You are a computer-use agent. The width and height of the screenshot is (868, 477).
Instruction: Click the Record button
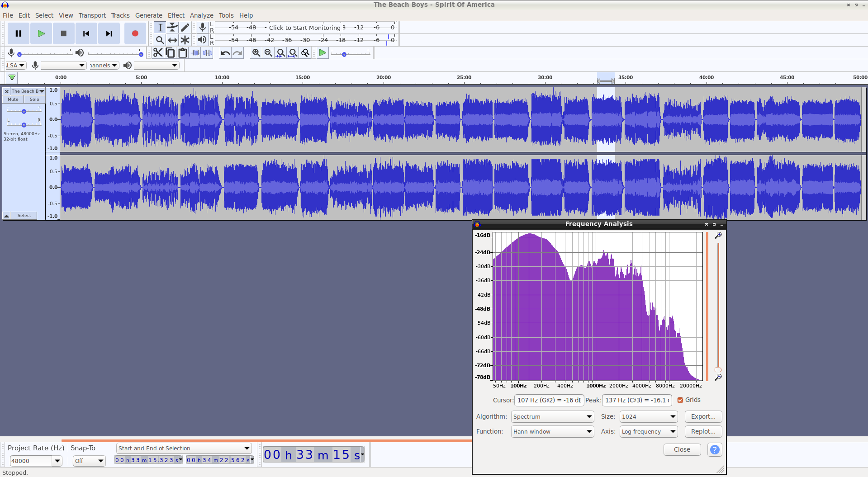coord(135,33)
